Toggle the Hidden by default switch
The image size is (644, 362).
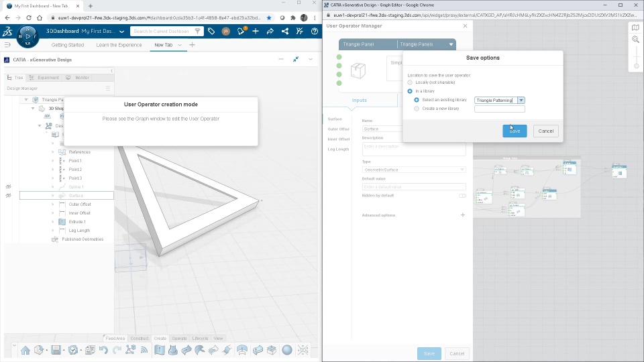(462, 196)
